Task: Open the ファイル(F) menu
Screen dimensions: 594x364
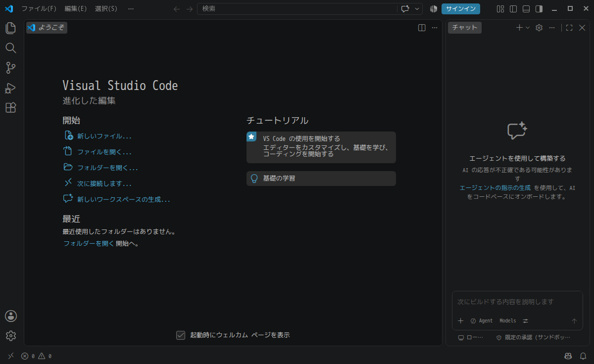Action: coord(39,9)
